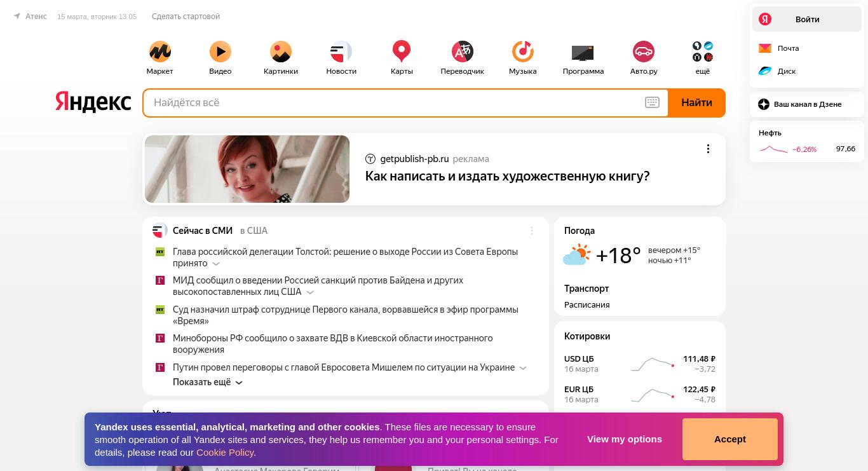Open the Cookie Policy link
868x471 pixels.
[x=225, y=453]
